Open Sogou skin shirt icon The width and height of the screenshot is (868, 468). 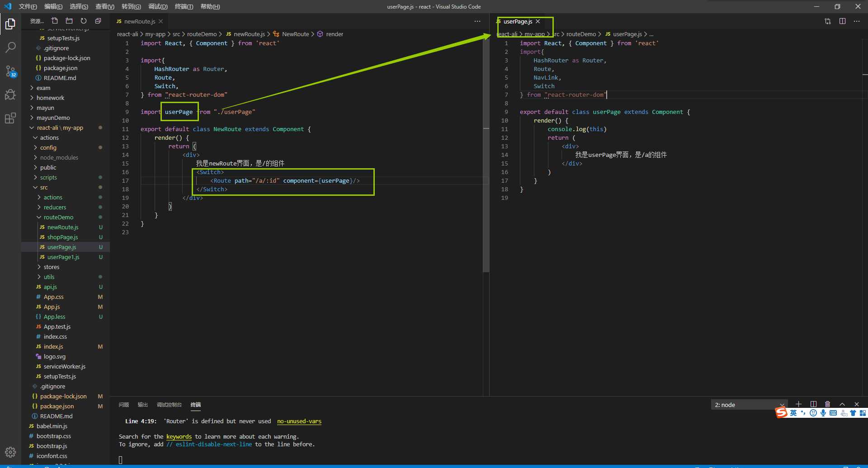coord(853,413)
